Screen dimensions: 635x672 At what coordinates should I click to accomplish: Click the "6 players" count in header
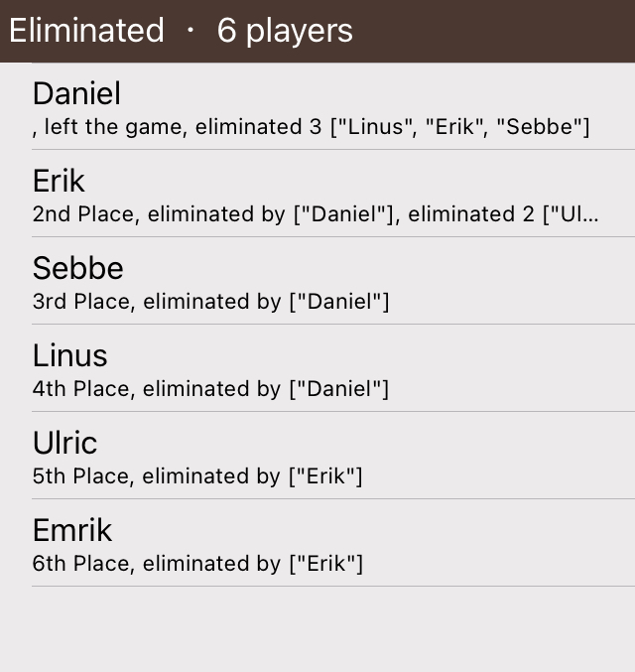(x=285, y=31)
